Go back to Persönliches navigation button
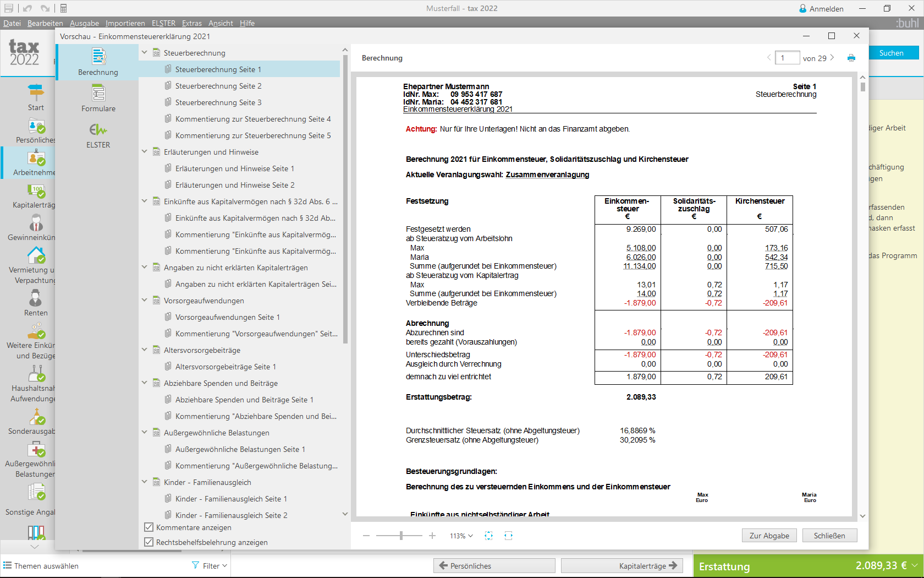 pos(494,566)
